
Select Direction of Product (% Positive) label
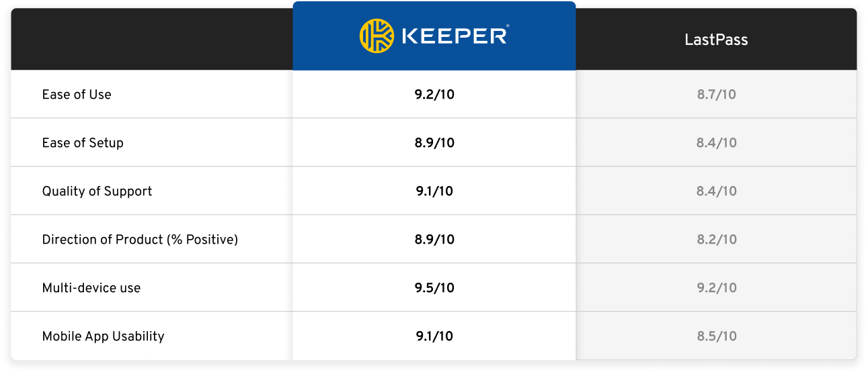coord(140,240)
